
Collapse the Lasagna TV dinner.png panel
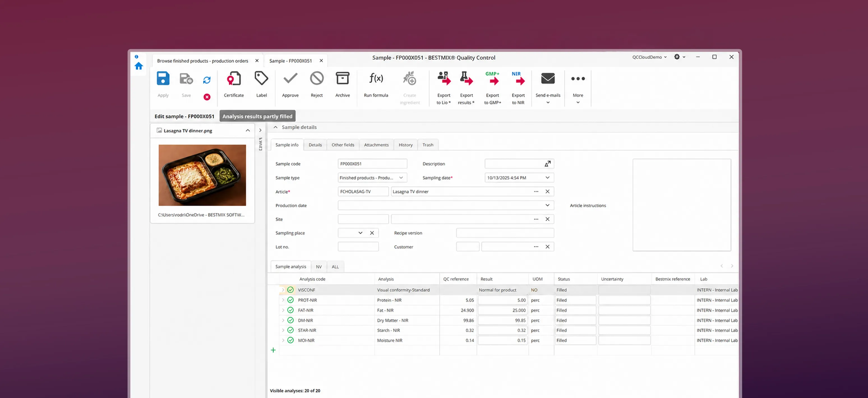[248, 130]
